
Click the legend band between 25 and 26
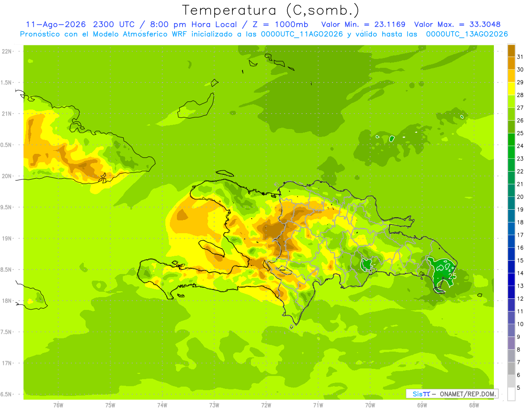coord(511,127)
